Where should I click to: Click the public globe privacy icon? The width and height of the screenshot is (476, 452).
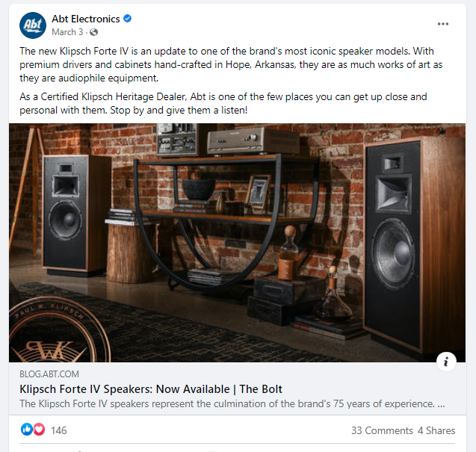pos(94,32)
